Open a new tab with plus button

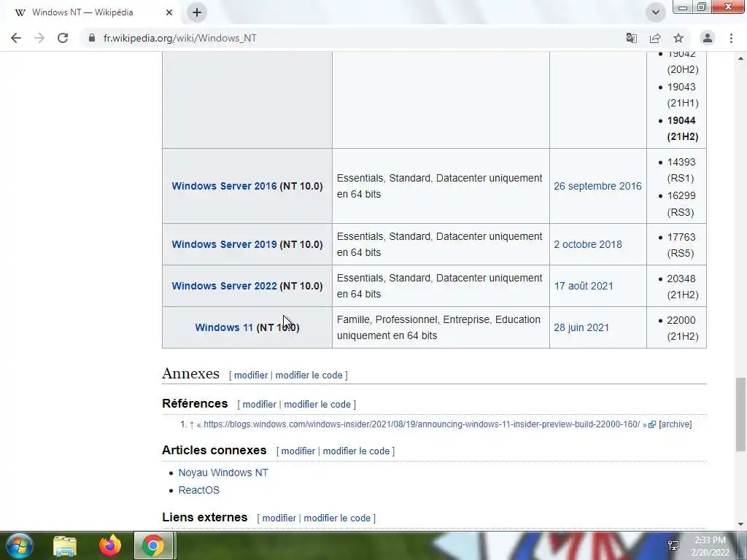point(197,12)
